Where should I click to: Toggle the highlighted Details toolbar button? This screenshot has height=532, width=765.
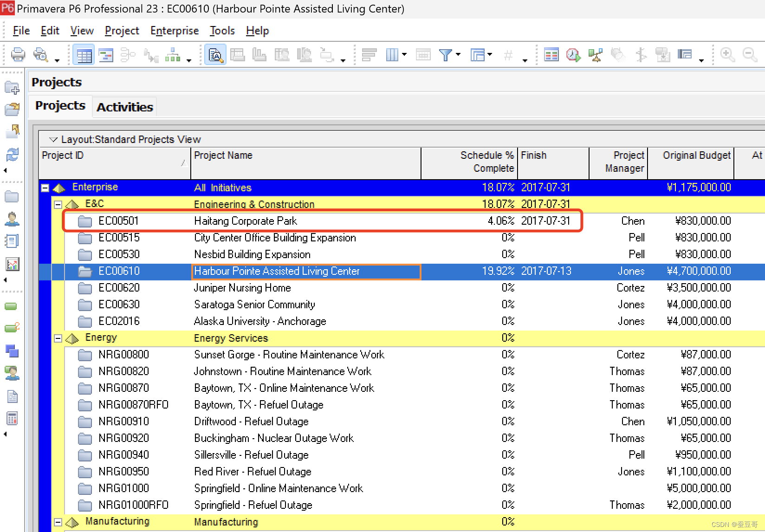(x=215, y=55)
